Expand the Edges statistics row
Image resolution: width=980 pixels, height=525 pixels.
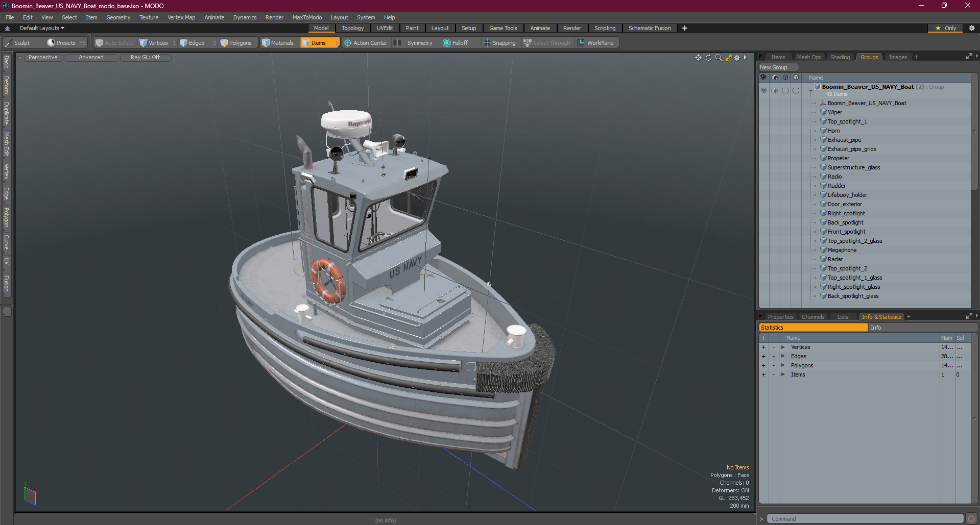783,356
